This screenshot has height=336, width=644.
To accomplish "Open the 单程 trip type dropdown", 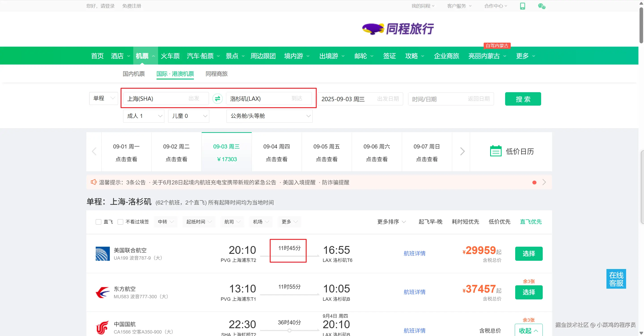I will [103, 98].
